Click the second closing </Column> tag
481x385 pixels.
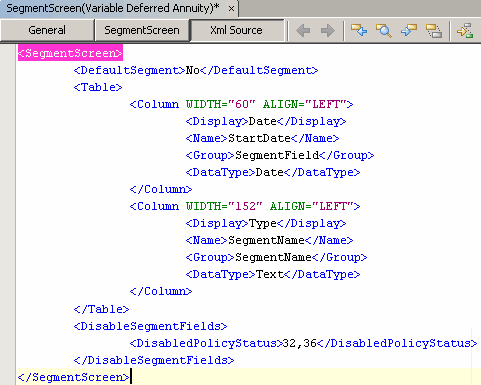pos(161,291)
